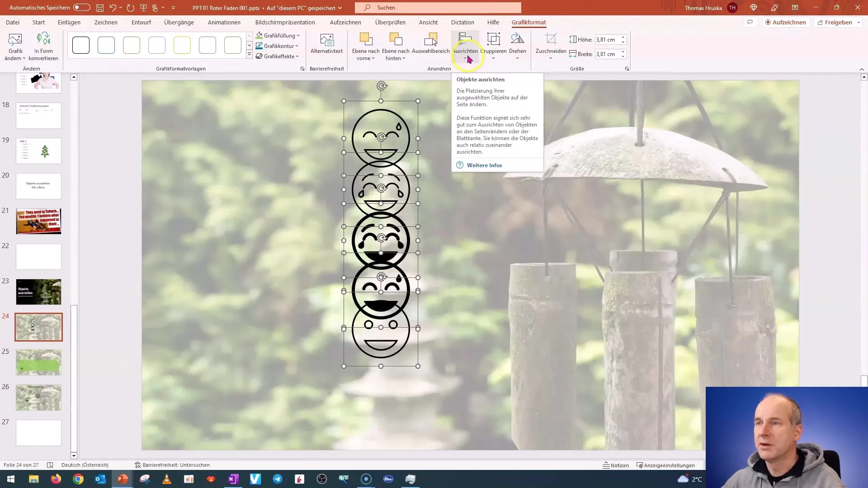Select slide 23 thumbnail Objekte ausrichten

(x=39, y=292)
